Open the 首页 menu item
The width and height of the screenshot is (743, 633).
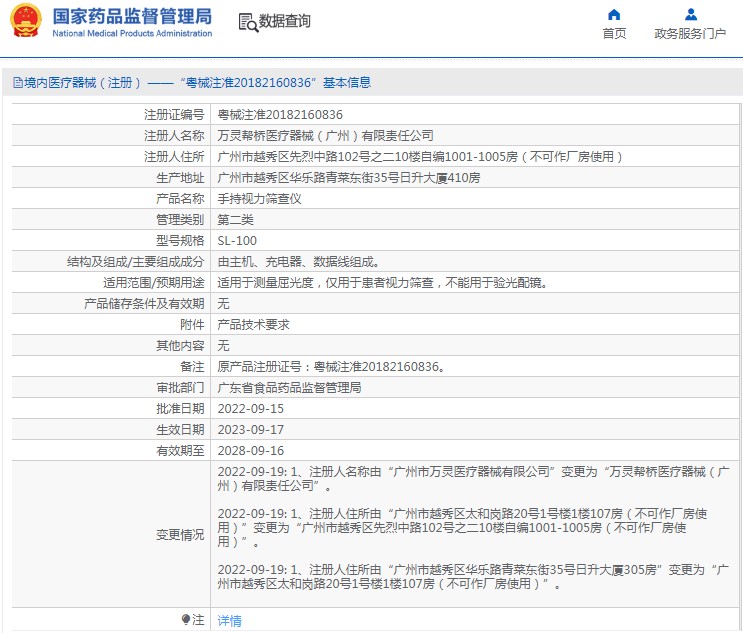point(614,34)
